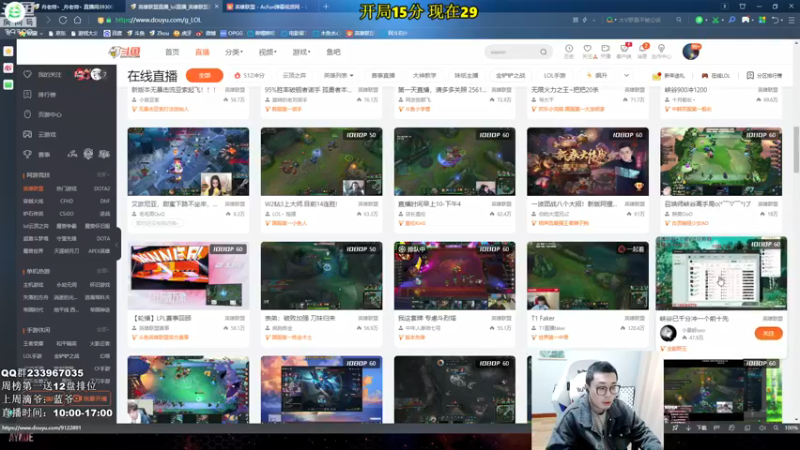Expand 全部 next to 单机热游 in sidebar
The height and width of the screenshot is (450, 800).
point(103,271)
